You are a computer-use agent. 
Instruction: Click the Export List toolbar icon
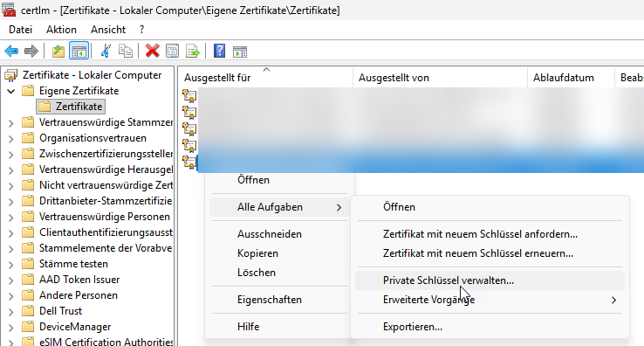(192, 51)
